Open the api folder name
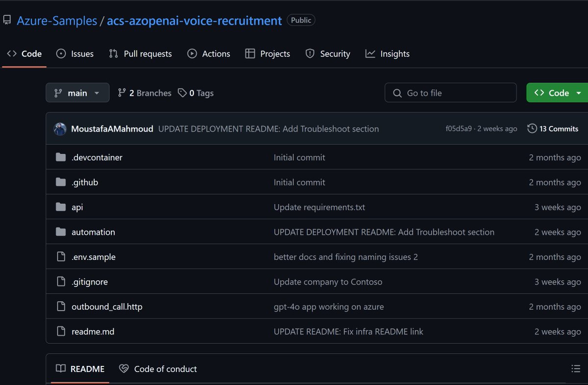The width and height of the screenshot is (588, 385). [77, 207]
